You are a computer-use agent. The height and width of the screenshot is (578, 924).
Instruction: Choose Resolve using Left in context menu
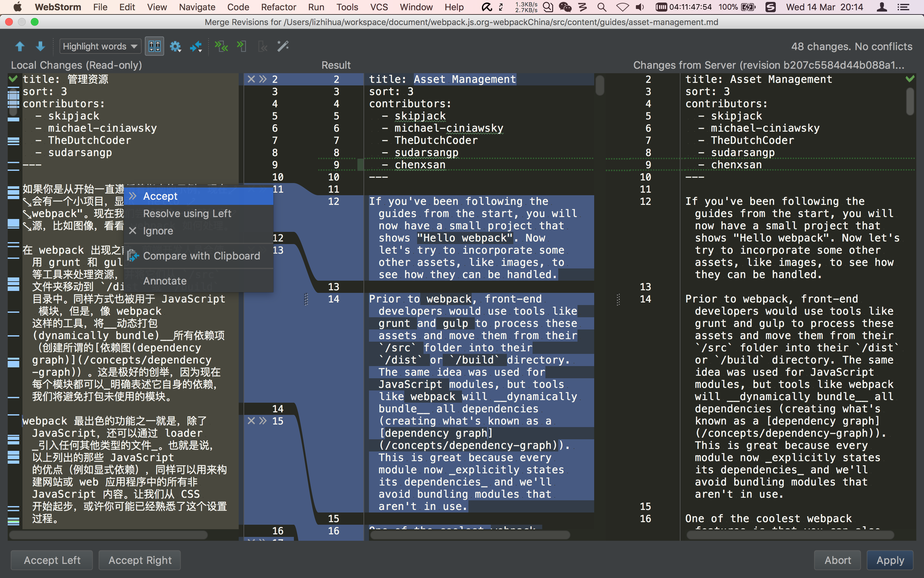[x=199, y=213]
